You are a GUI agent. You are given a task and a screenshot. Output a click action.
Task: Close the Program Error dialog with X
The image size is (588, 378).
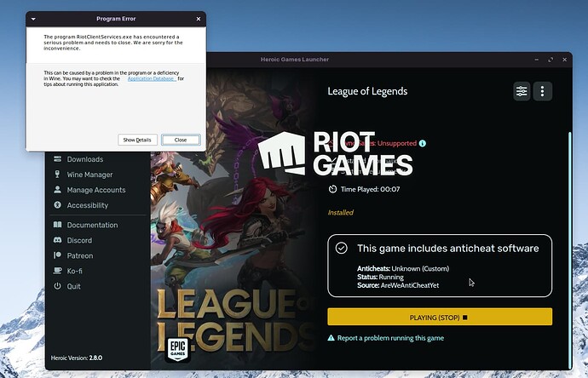coord(199,19)
